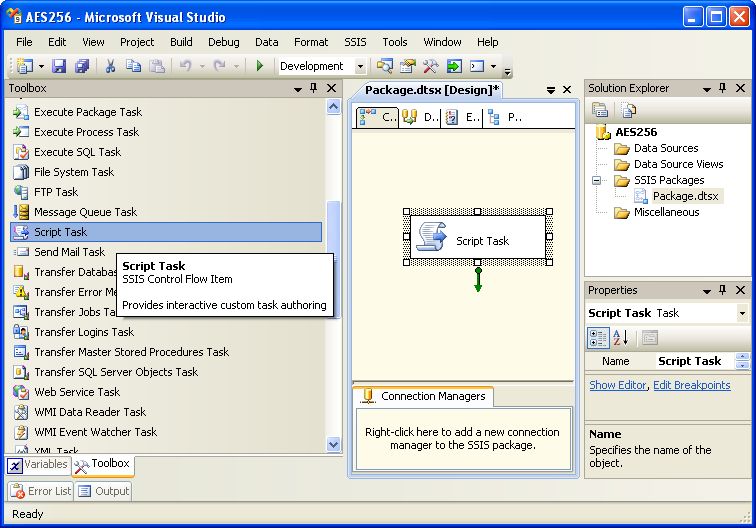Screen dimensions: 756x528
Task: Click the Show Editor link
Action: (617, 385)
